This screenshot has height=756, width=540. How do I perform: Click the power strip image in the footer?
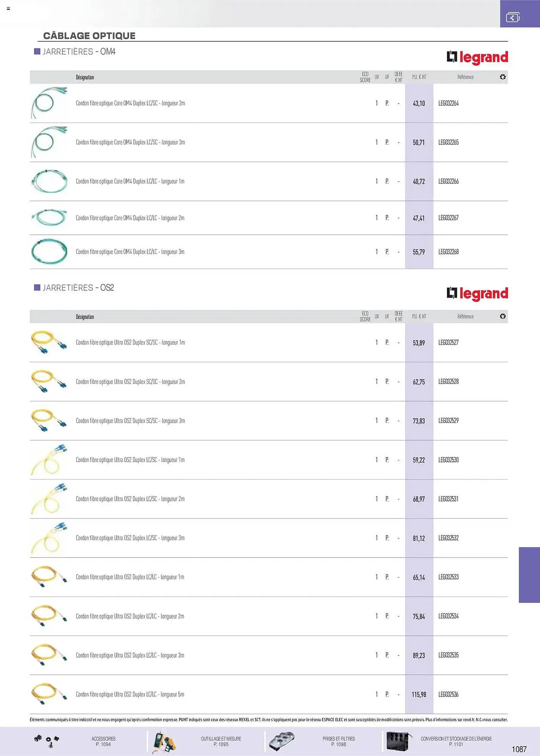[282, 741]
